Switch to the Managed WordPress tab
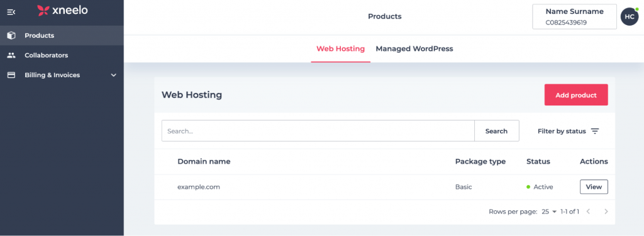 [414, 49]
